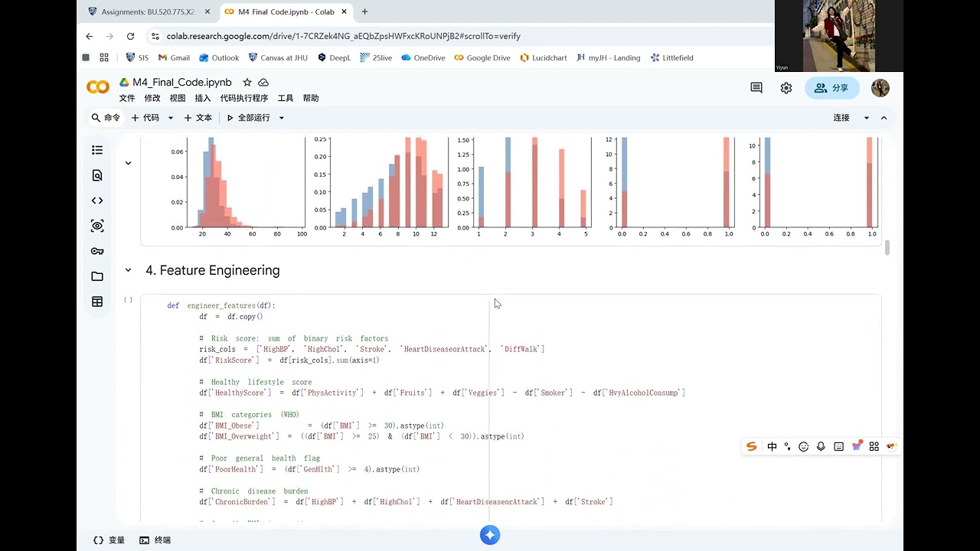Click the cloud saved status icon
This screenshot has height=551, width=980.
click(x=263, y=83)
